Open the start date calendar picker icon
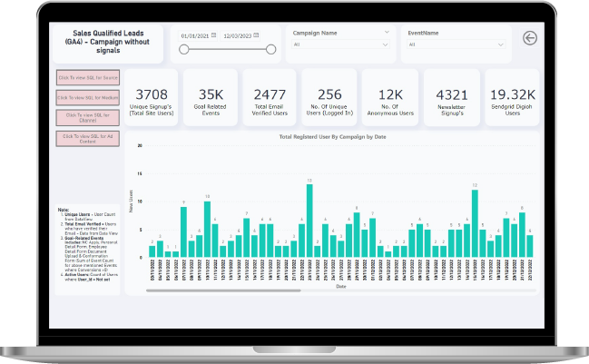The image size is (589, 364). point(214,35)
